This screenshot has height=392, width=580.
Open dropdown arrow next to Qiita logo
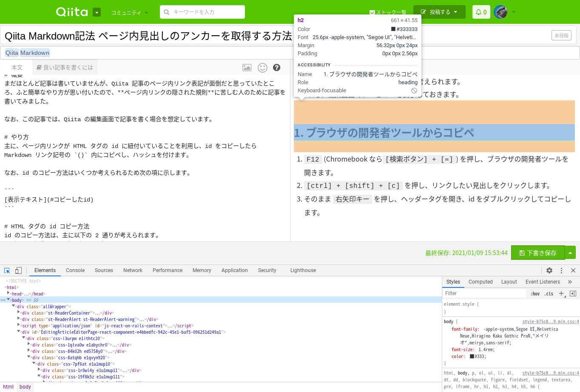pos(97,12)
